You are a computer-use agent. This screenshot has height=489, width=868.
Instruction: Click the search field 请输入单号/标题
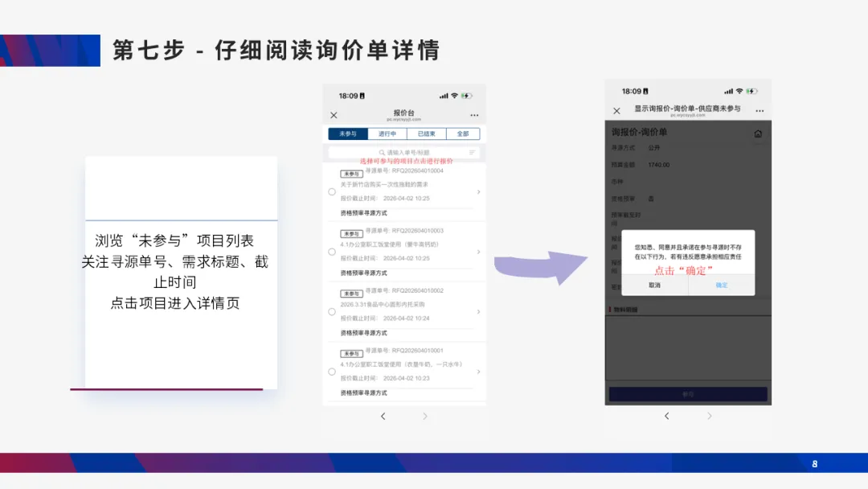[x=404, y=152]
